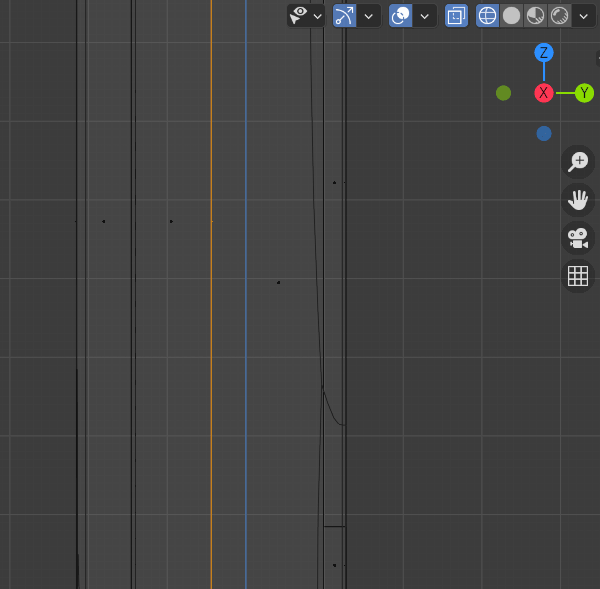Open the selectability and visibility popover icon
Screen dimensions: 600x589
click(x=298, y=16)
